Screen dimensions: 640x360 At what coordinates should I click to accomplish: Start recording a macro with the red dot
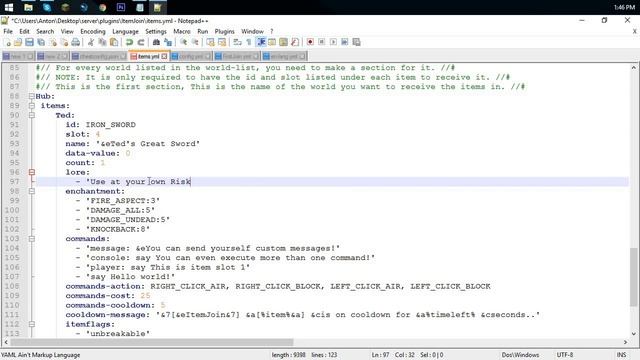click(x=310, y=42)
